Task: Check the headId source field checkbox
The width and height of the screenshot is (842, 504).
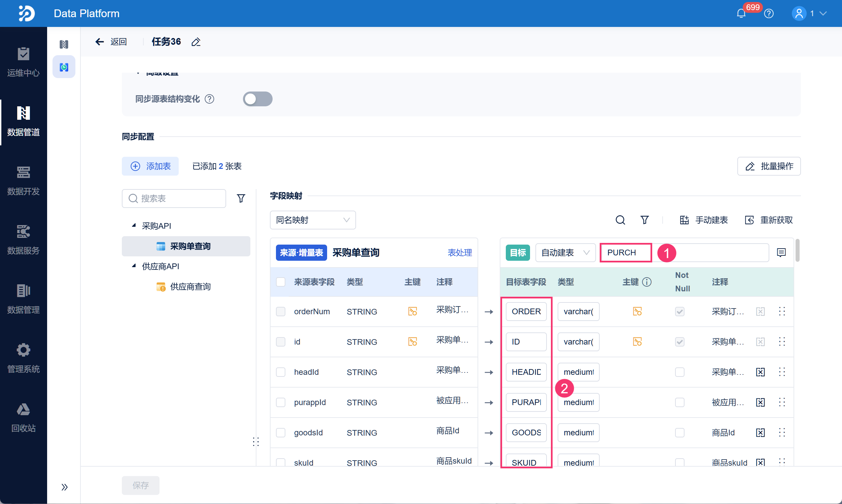Action: coord(281,372)
